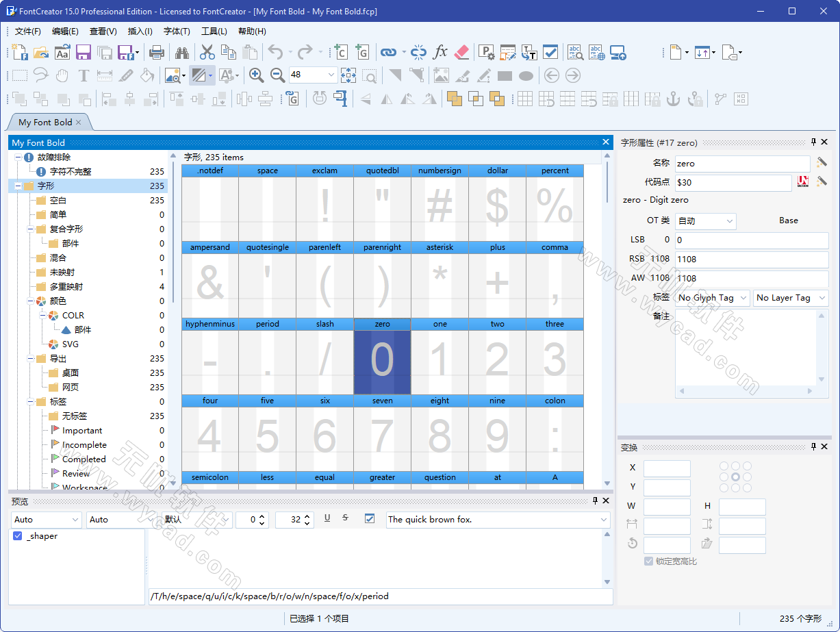Click the anchor icon on the toolbar
Image resolution: width=840 pixels, height=632 pixels.
pos(674,98)
